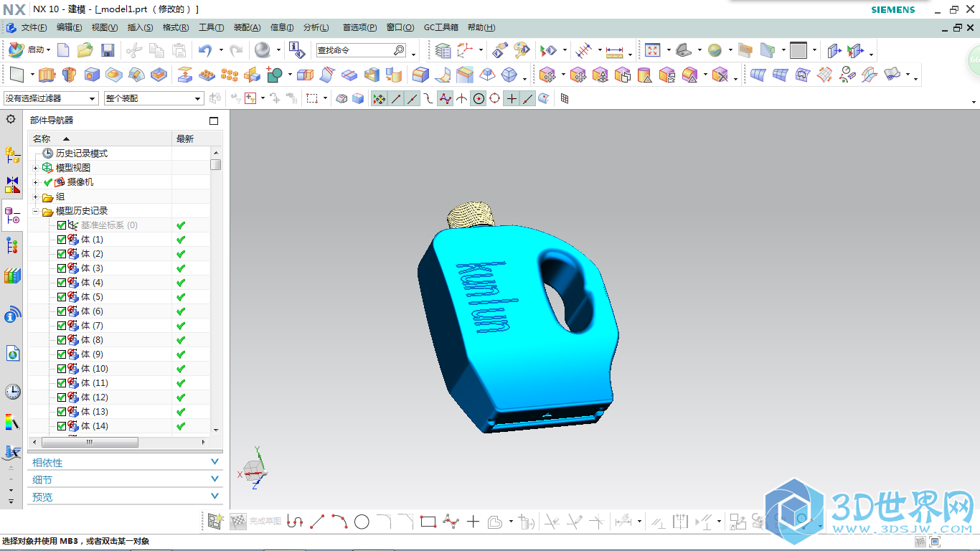Open the 编辑(E) menu
The width and height of the screenshot is (980, 551).
coord(69,27)
